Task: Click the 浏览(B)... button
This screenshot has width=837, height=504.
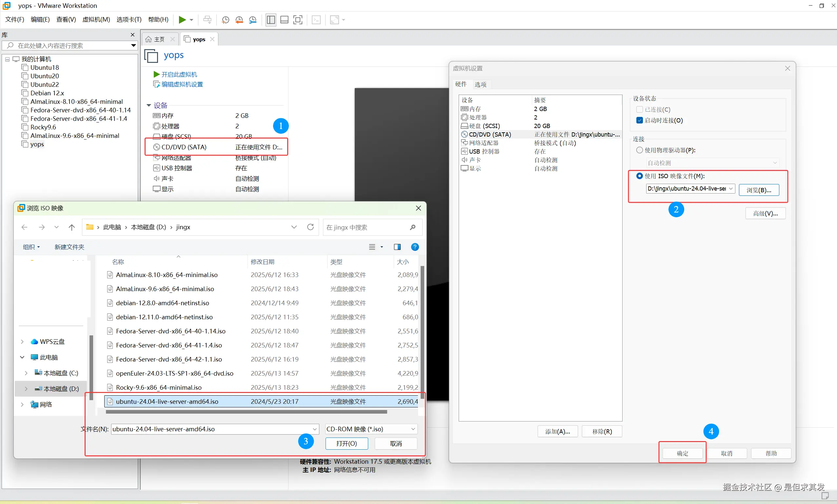Action: [759, 190]
